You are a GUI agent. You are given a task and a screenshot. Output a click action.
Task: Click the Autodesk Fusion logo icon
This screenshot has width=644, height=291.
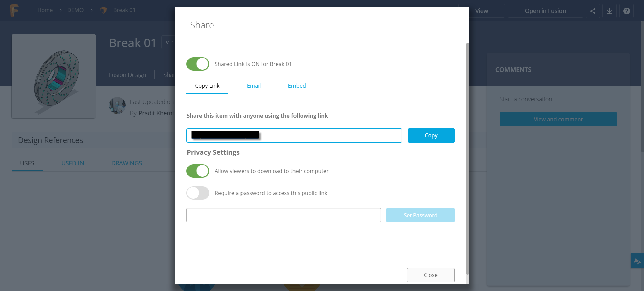pyautogui.click(x=14, y=10)
